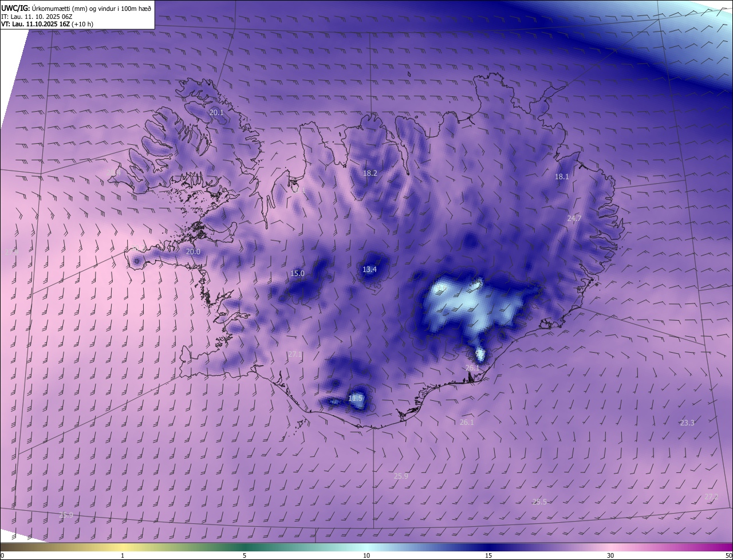Click the 20.1 value in the Westfjords
The image size is (733, 560).
[216, 113]
